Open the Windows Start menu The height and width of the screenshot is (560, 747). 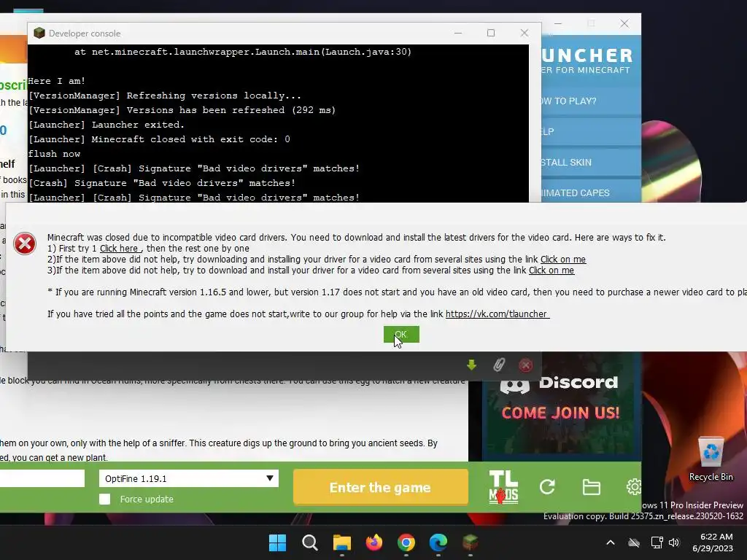coord(277,542)
